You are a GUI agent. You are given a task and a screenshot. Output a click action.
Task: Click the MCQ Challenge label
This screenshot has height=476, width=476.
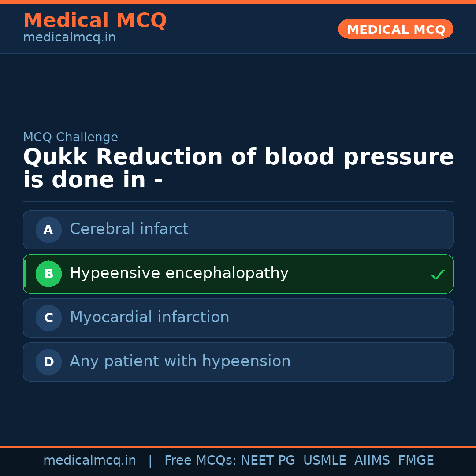coord(71,137)
